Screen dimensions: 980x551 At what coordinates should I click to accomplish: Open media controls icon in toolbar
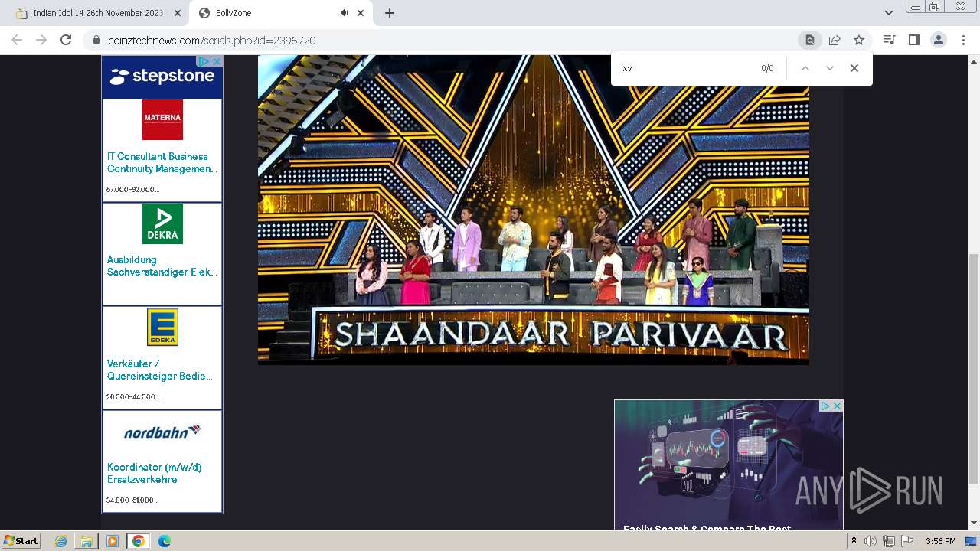tap(889, 40)
